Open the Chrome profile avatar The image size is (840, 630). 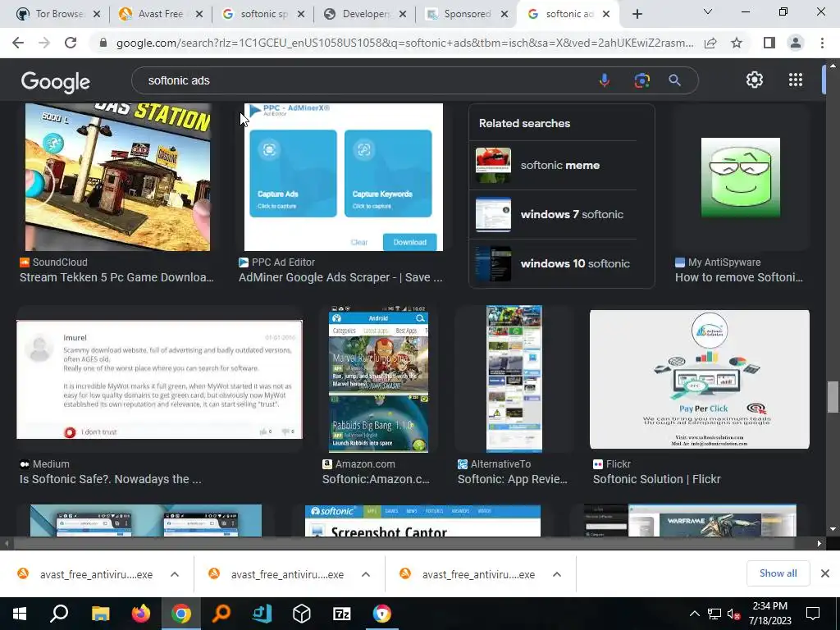point(796,43)
